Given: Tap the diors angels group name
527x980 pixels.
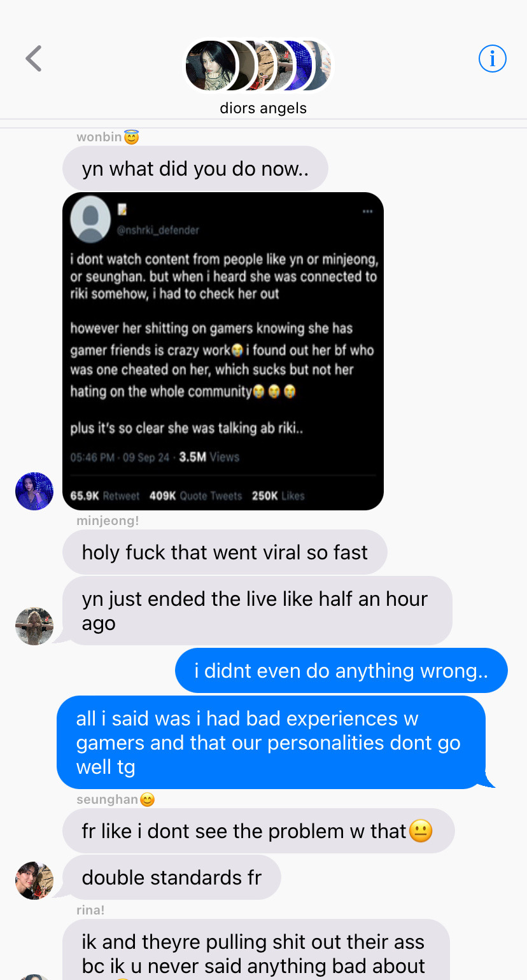Looking at the screenshot, I should (263, 108).
